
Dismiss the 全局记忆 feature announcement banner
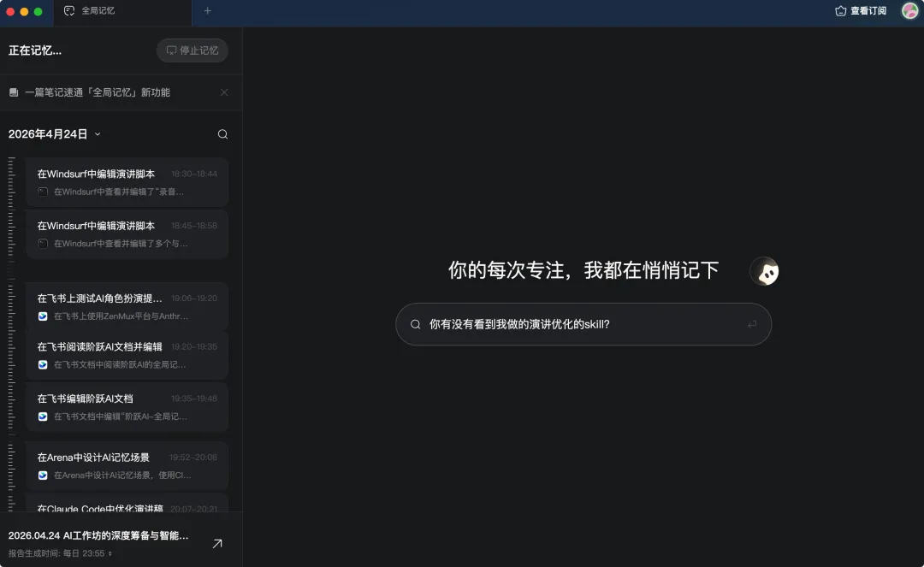point(225,92)
